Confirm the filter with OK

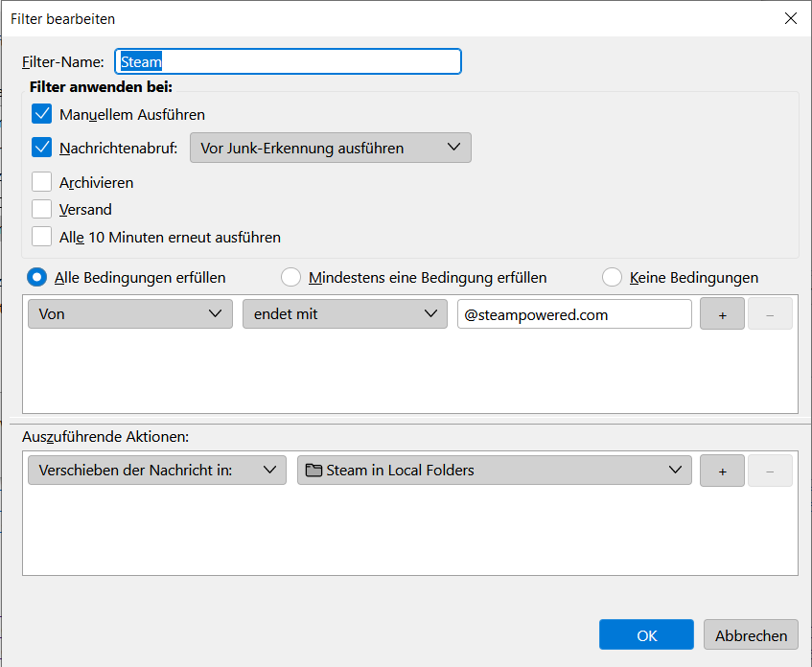[646, 634]
